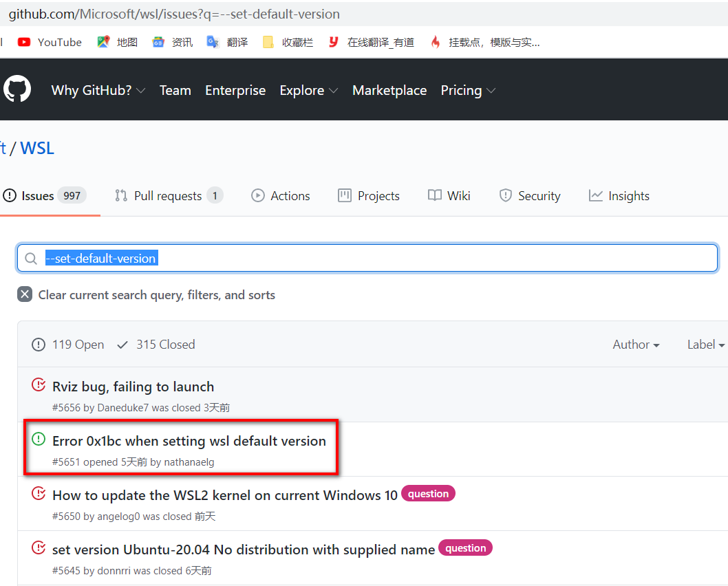Click author link donnrri
This screenshot has width=728, height=586.
[x=114, y=571]
